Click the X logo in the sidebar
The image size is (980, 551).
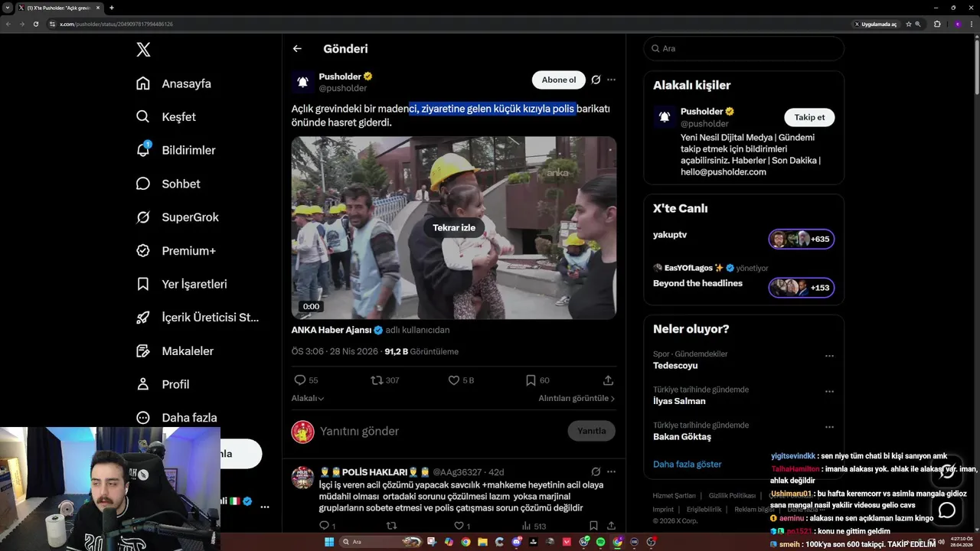[143, 50]
